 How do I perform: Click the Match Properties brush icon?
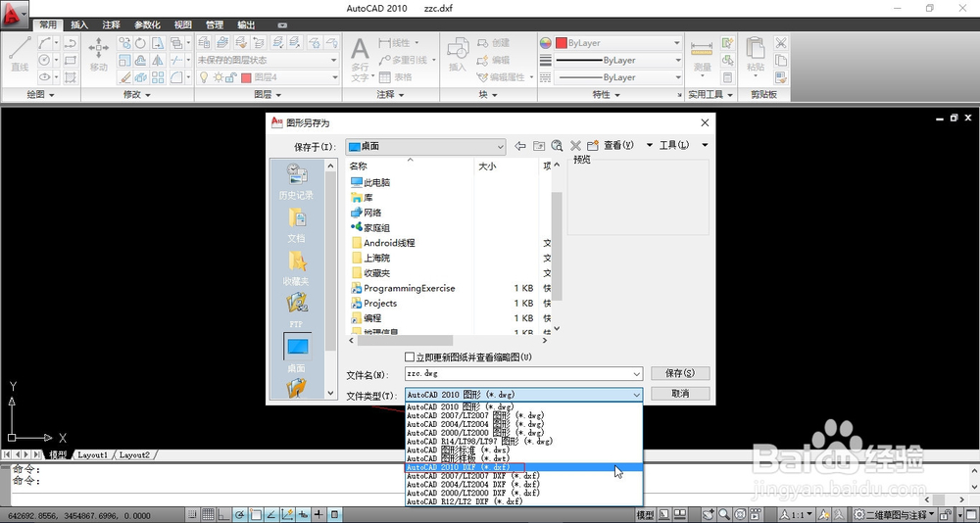click(781, 77)
